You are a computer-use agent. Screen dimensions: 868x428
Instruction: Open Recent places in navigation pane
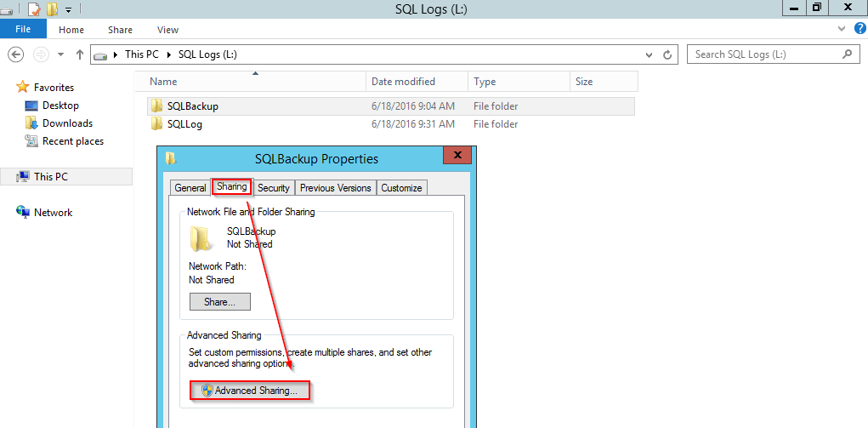73,141
